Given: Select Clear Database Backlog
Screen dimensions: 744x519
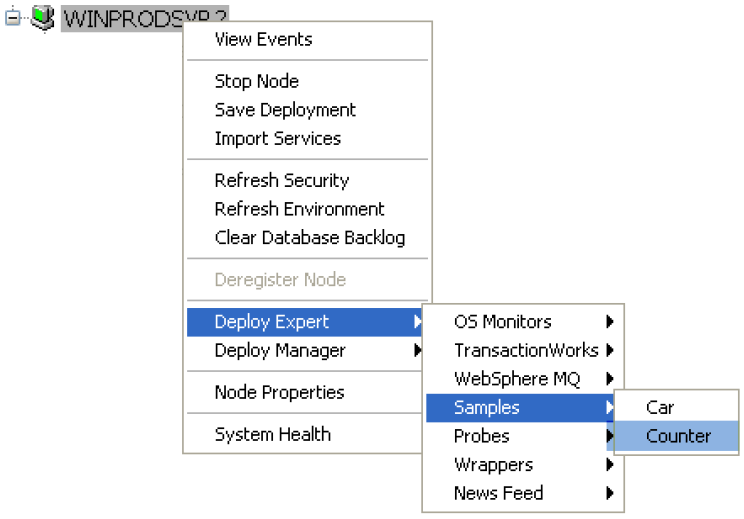Looking at the screenshot, I should 307,238.
